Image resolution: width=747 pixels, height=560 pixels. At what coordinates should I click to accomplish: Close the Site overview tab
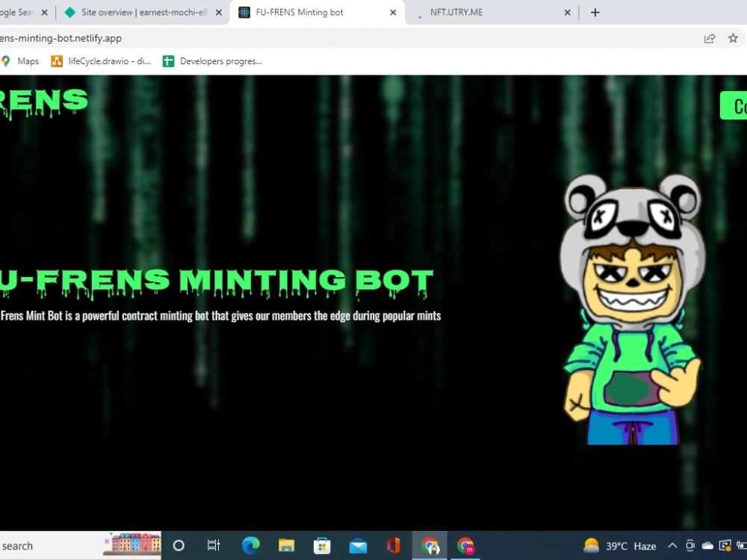click(219, 13)
